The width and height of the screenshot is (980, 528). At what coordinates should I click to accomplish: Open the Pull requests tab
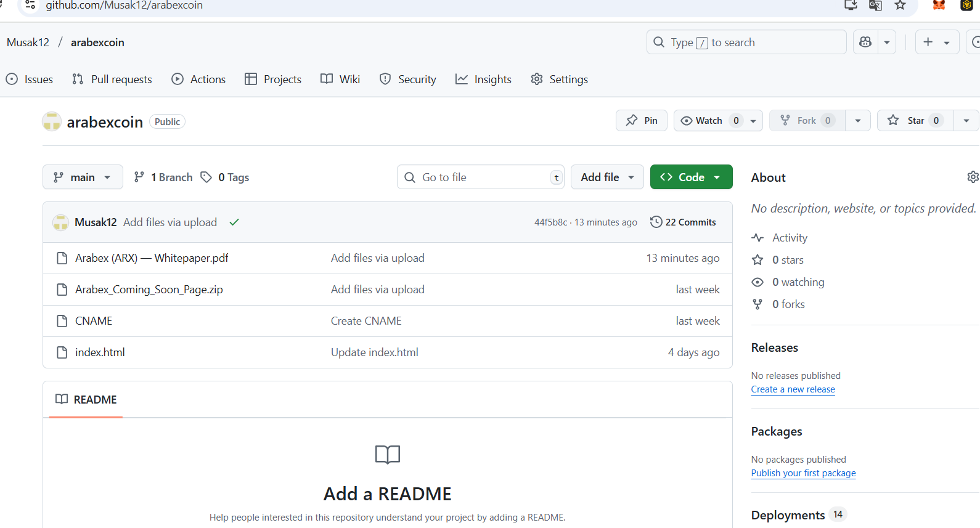coord(112,79)
